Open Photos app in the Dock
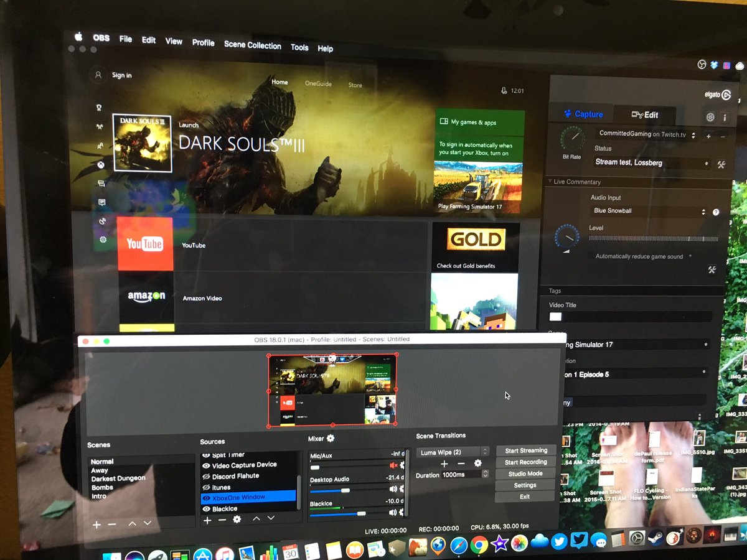This screenshot has width=747, height=560. [519, 544]
